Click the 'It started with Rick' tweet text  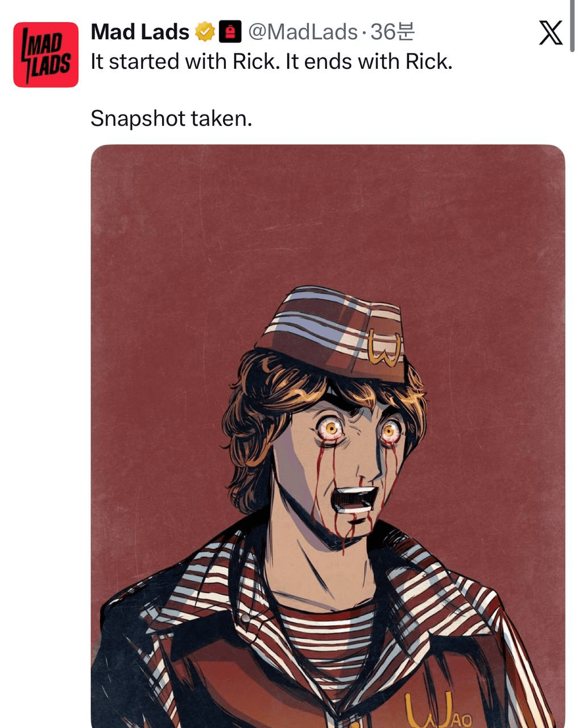(x=271, y=61)
